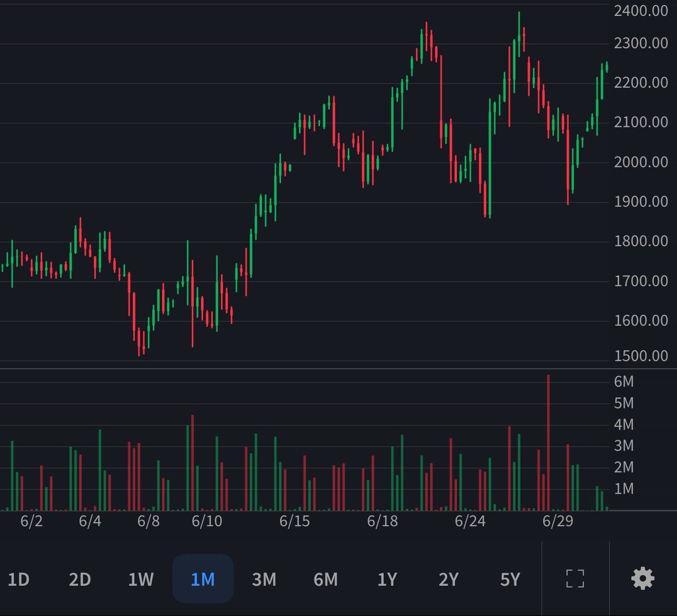Screen dimensions: 677x616
Task: Click the 1600.00 price axis label
Action: 640,321
